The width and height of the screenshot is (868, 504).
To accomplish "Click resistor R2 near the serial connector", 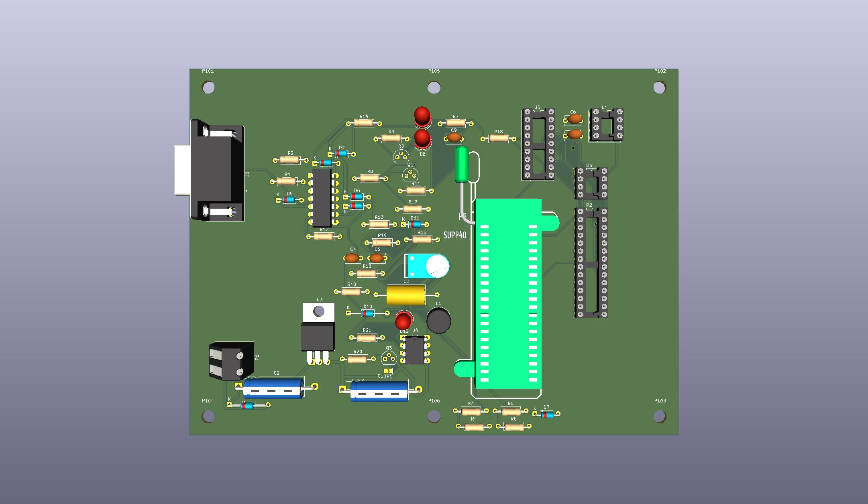I will [290, 160].
